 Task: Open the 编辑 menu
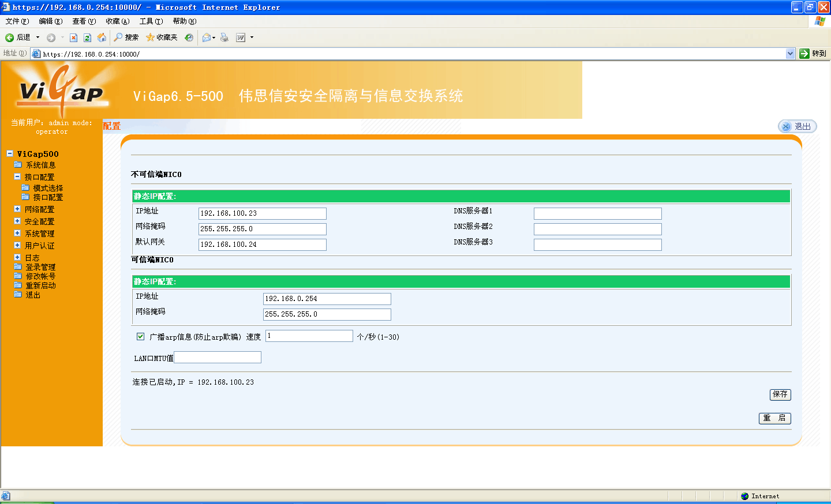51,21
